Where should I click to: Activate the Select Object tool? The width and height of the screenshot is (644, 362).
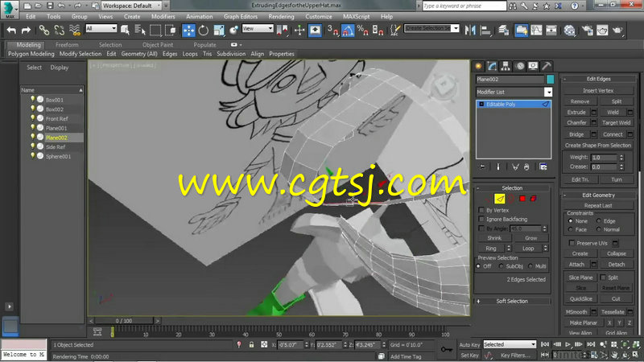pos(125,30)
